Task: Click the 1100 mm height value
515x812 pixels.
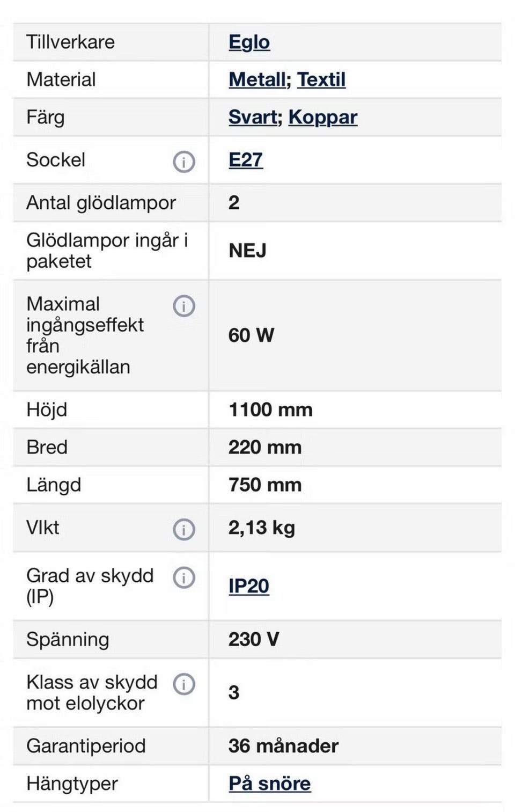Action: tap(270, 410)
